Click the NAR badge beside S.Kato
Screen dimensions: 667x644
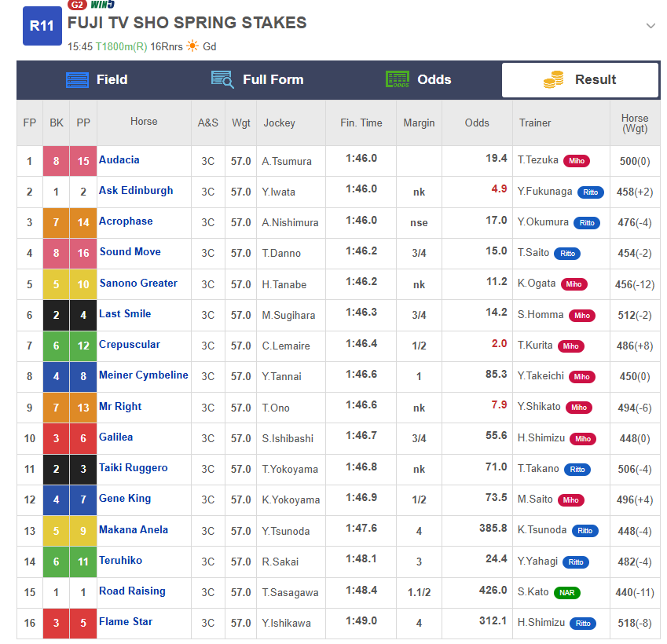click(x=567, y=592)
